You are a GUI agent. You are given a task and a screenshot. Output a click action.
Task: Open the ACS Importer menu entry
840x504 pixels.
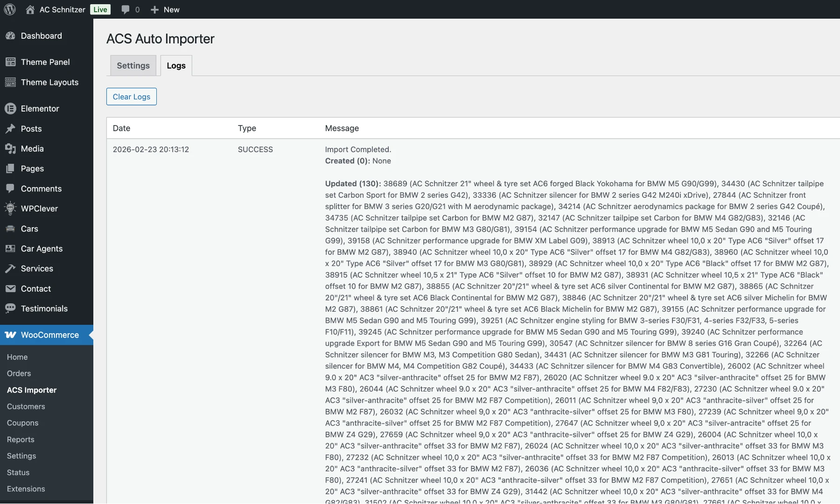click(31, 390)
